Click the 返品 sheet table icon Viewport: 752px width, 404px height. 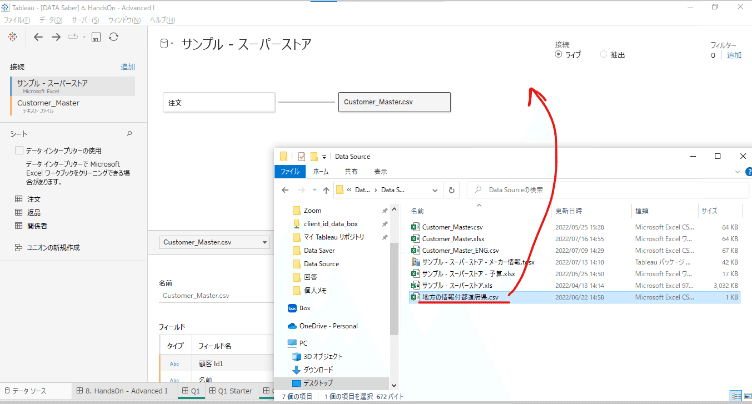click(19, 212)
